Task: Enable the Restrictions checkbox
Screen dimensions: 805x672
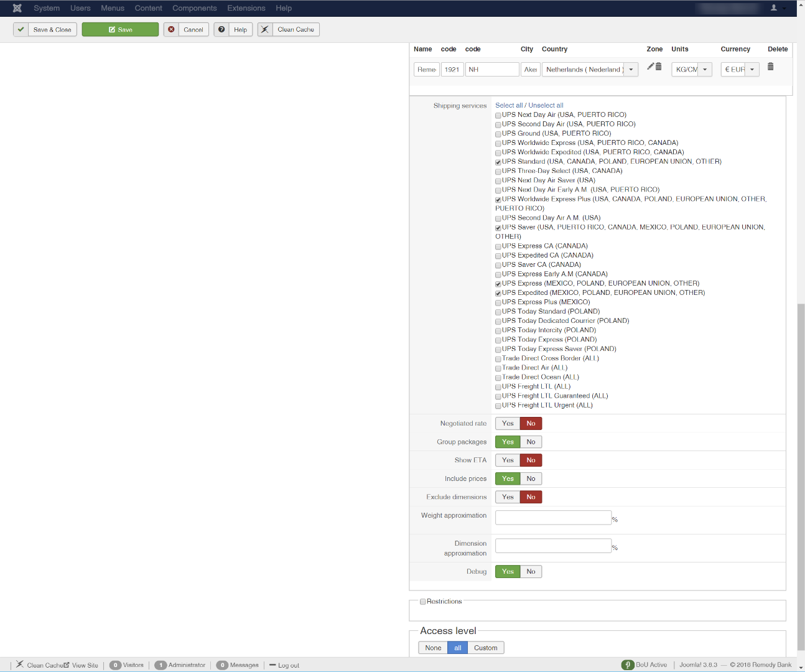Action: (x=423, y=602)
